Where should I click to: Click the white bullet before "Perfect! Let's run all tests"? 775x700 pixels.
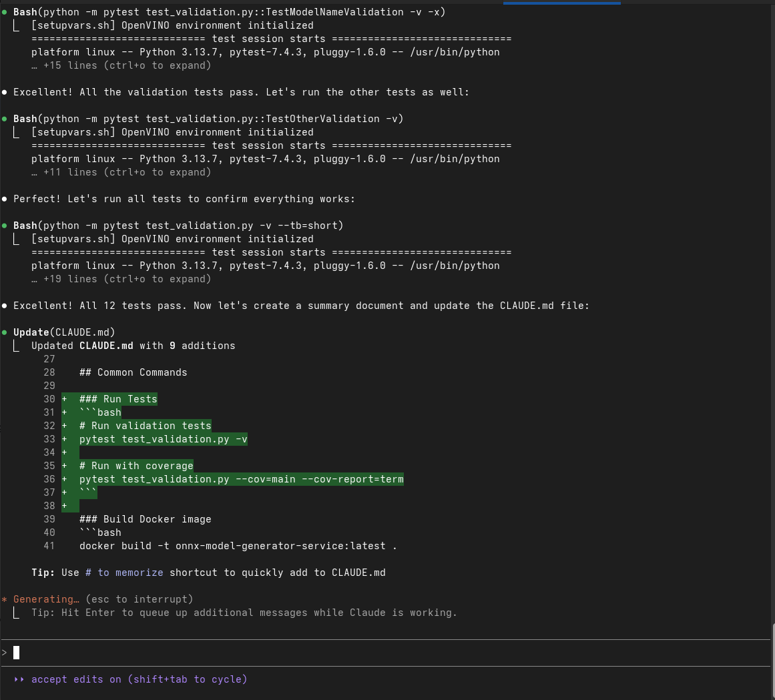[x=5, y=199]
